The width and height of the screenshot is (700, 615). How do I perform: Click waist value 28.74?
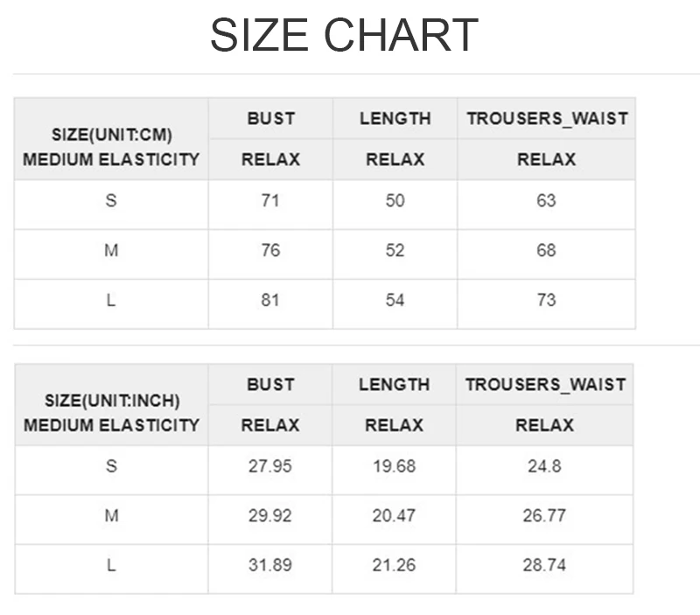[x=544, y=565]
